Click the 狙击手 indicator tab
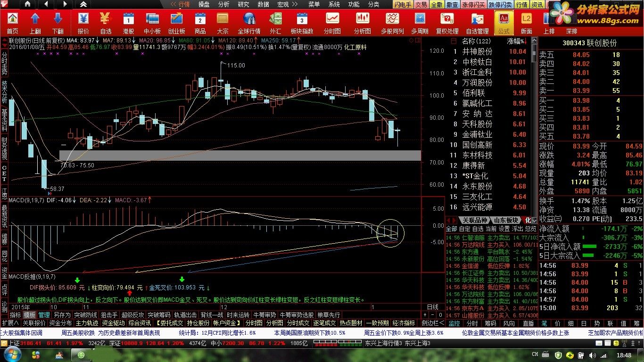The image size is (644, 362). point(109,315)
